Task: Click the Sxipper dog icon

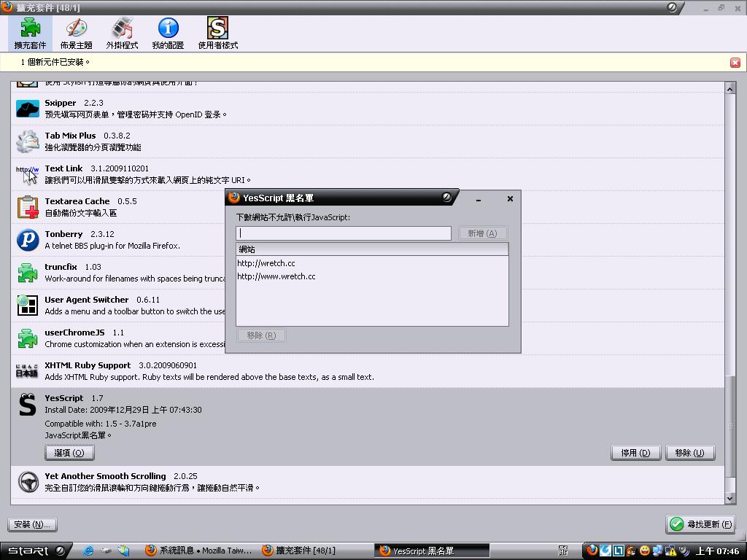Action: coord(27,109)
